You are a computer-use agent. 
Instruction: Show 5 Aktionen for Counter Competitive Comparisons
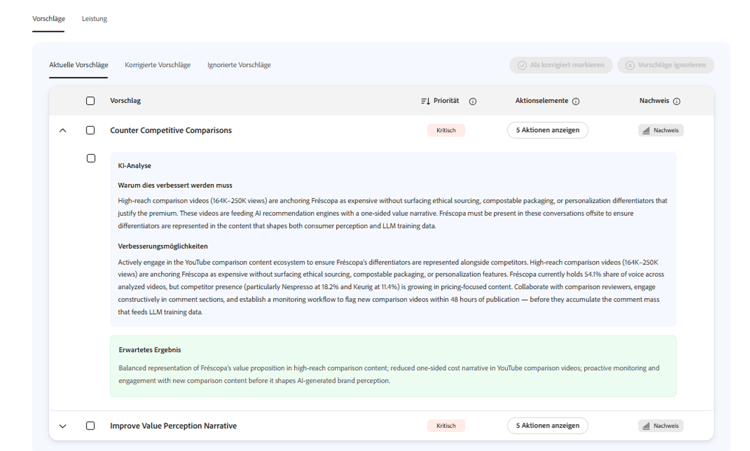coord(548,130)
